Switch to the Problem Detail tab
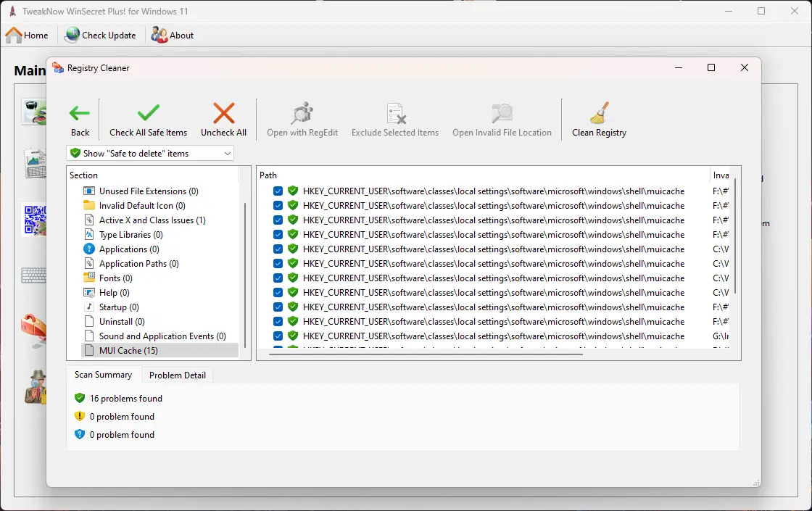Image resolution: width=812 pixels, height=511 pixels. [x=177, y=375]
